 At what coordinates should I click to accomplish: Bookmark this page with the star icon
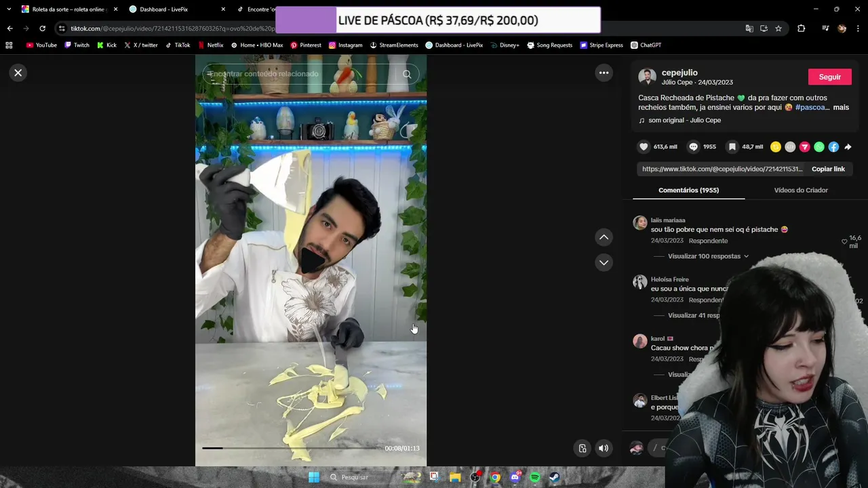click(778, 28)
